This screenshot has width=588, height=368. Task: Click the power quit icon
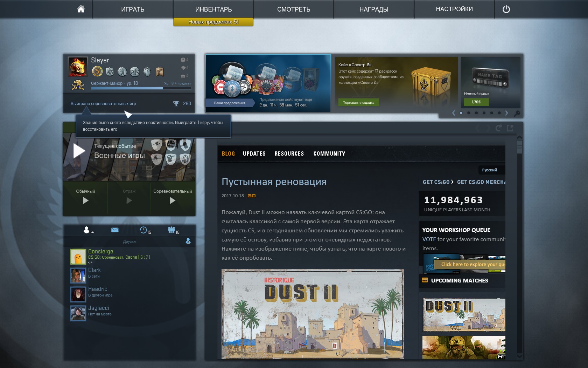point(506,9)
